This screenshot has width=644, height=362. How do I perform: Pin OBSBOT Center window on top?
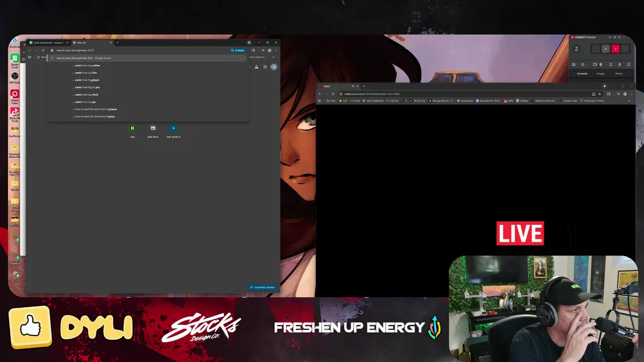[619, 37]
